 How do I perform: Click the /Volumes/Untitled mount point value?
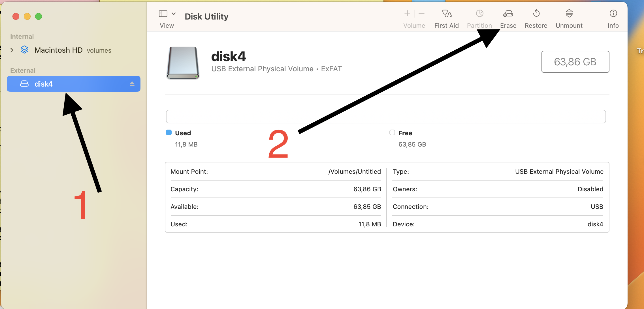point(355,171)
